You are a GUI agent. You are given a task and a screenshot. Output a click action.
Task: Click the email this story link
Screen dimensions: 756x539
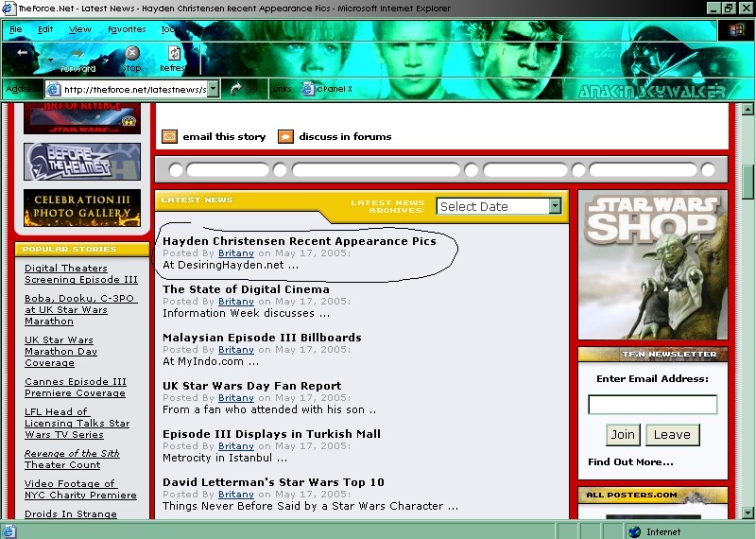coord(224,136)
